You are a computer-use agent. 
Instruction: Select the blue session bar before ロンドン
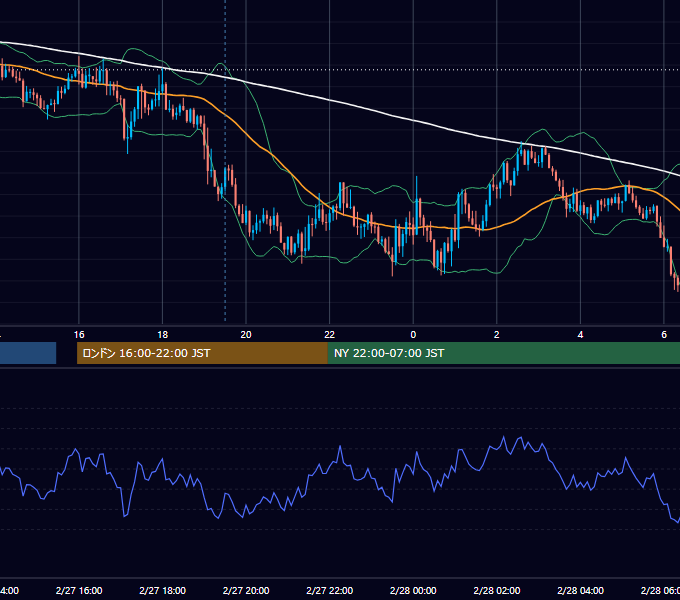pos(28,353)
